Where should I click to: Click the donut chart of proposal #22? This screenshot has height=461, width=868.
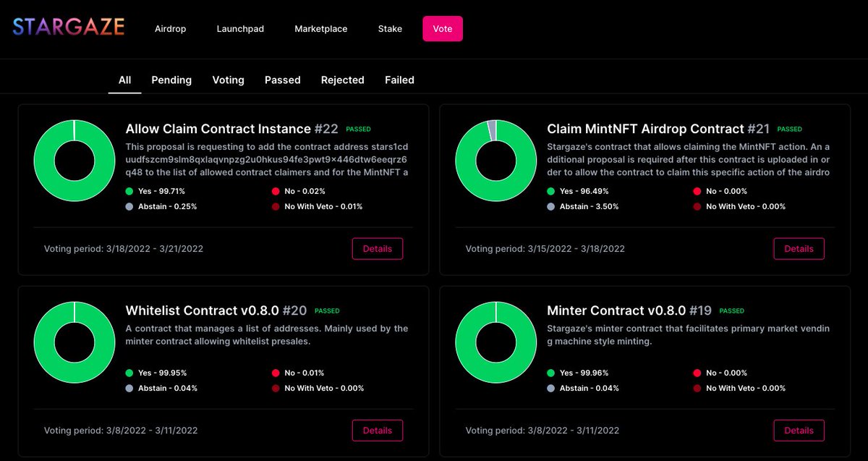click(75, 161)
